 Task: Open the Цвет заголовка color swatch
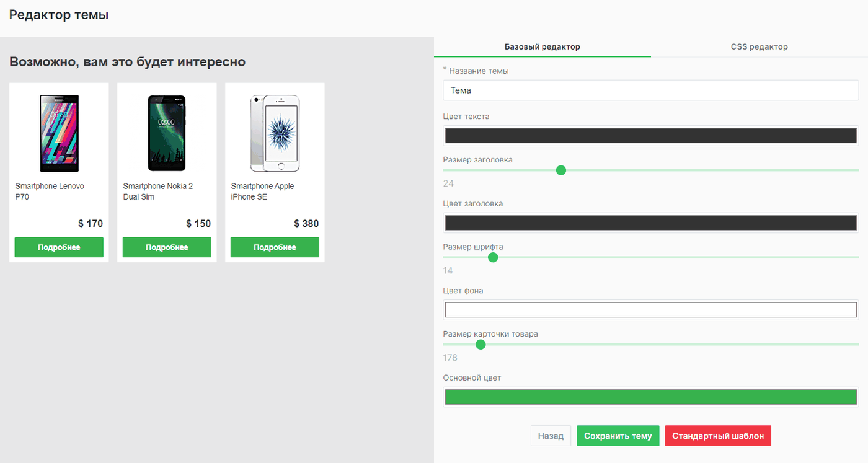650,223
